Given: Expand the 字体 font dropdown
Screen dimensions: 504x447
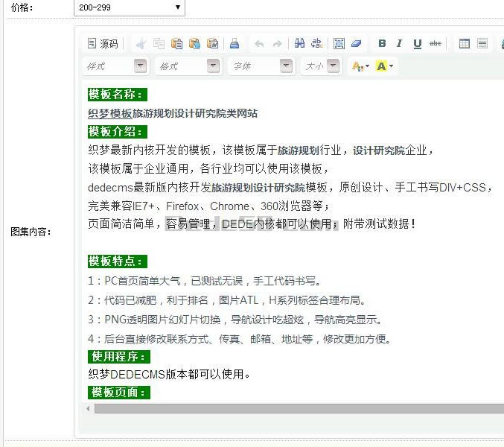Looking at the screenshot, I should [x=286, y=66].
